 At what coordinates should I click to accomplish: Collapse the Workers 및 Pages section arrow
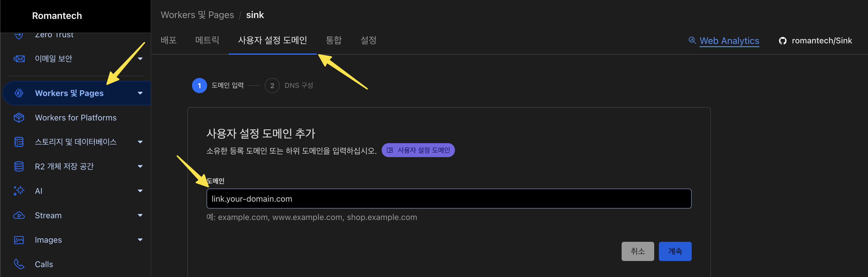click(x=140, y=93)
